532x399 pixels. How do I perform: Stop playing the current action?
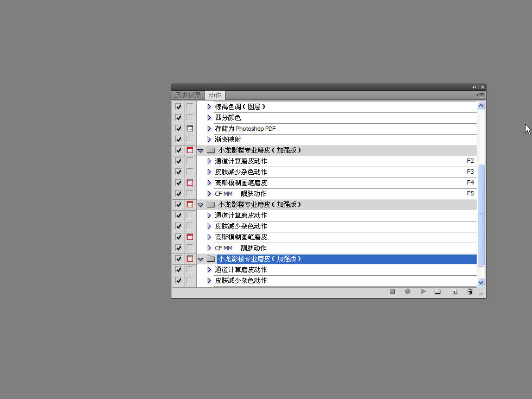(x=392, y=292)
